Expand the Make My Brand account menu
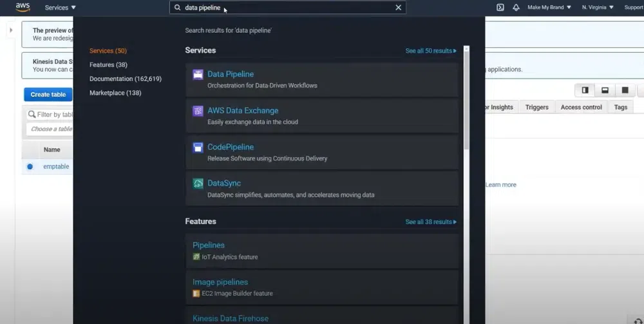 [x=549, y=7]
